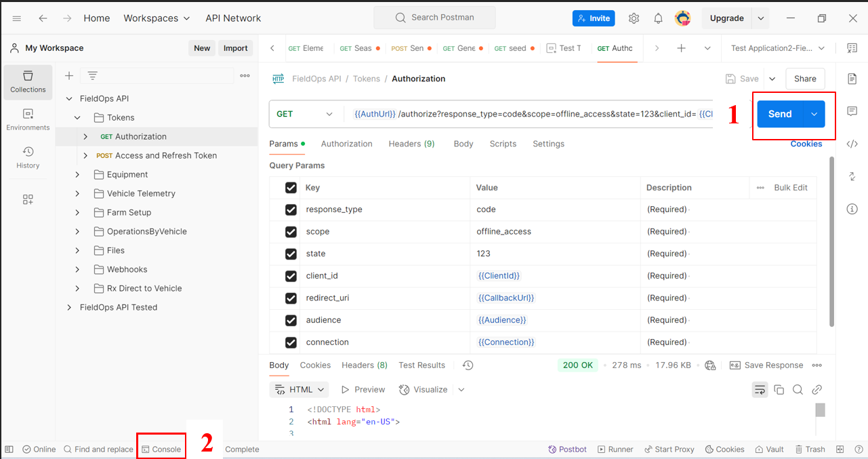868x459 pixels.
Task: Open the GET method dropdown
Action: point(305,114)
